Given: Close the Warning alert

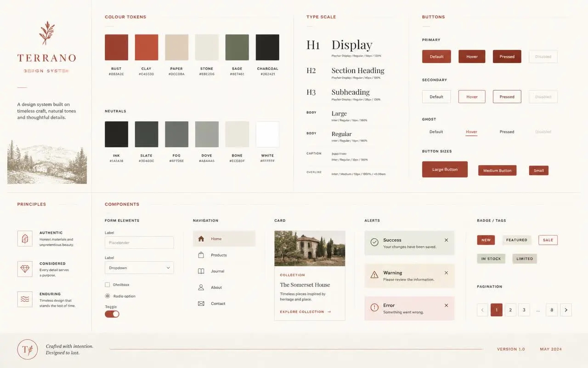Looking at the screenshot, I should pos(446,273).
